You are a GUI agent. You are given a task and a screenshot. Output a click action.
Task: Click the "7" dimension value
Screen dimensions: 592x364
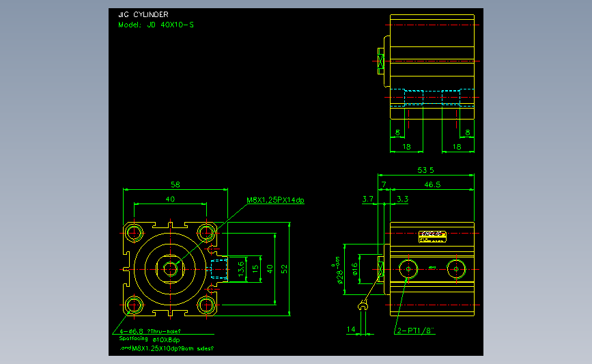point(384,184)
